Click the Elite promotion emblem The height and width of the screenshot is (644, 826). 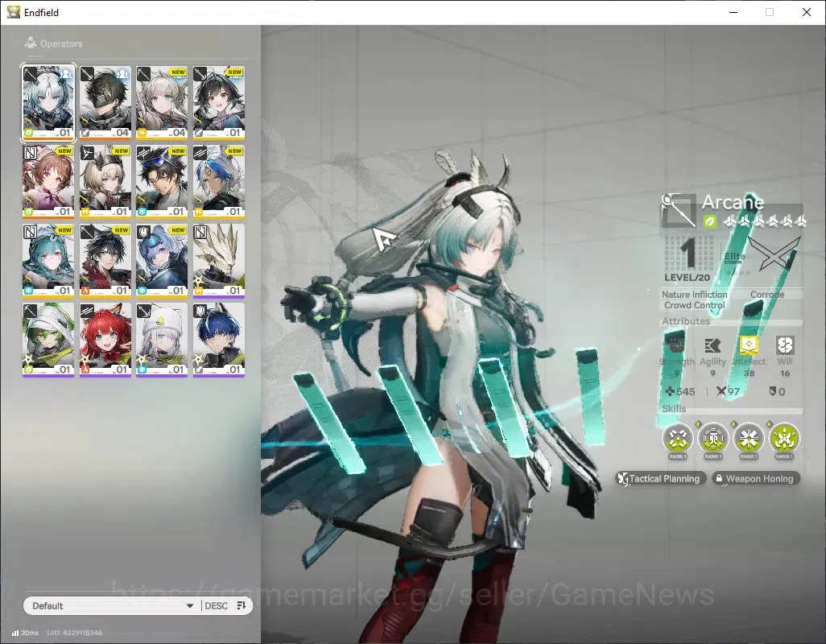pos(774,255)
